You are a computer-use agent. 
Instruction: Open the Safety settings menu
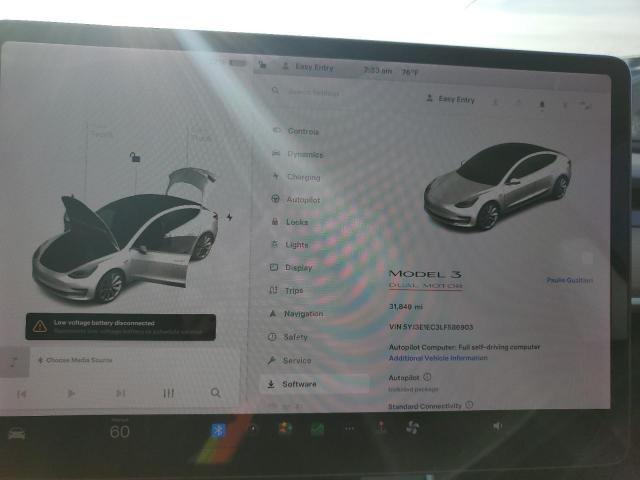click(288, 337)
